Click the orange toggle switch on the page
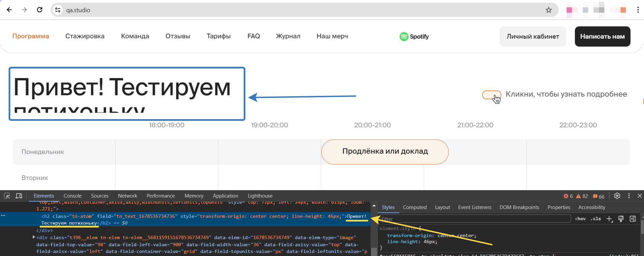The height and width of the screenshot is (256, 644). tap(492, 95)
